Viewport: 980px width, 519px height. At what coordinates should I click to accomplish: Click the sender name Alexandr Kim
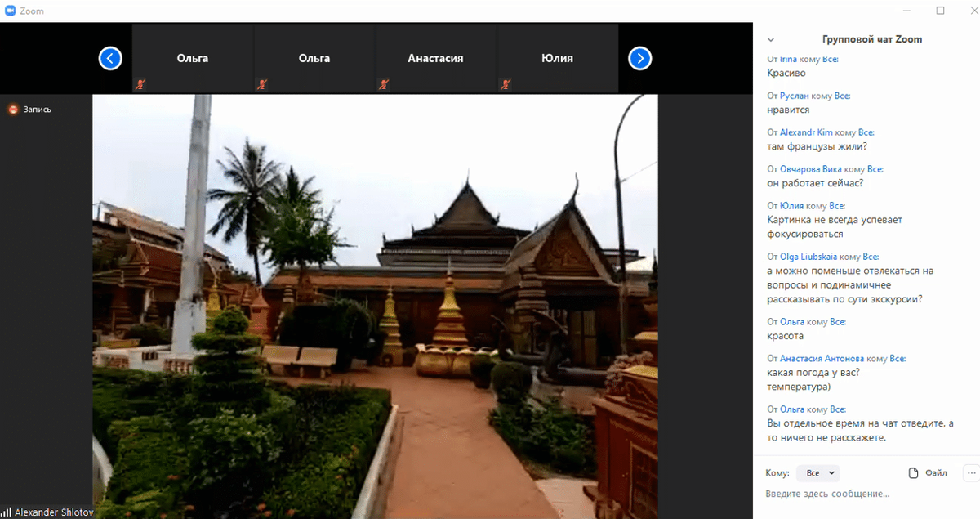click(x=807, y=132)
